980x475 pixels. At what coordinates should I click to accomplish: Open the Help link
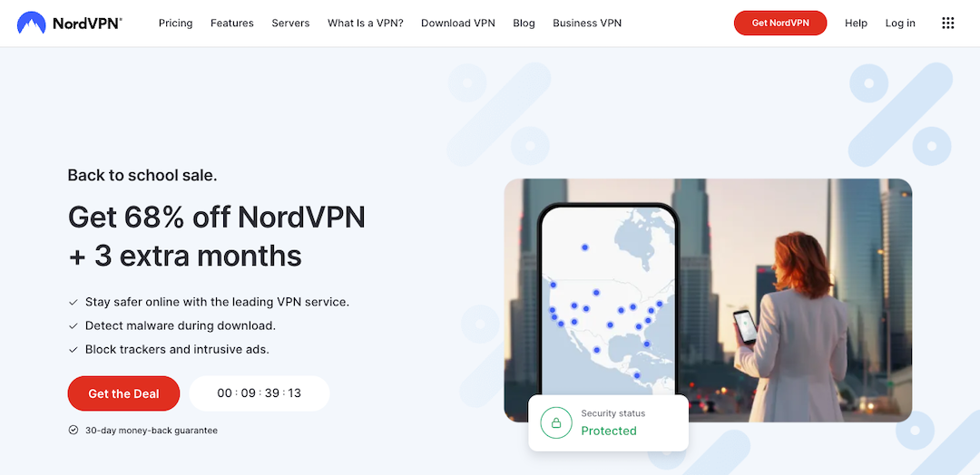tap(856, 23)
